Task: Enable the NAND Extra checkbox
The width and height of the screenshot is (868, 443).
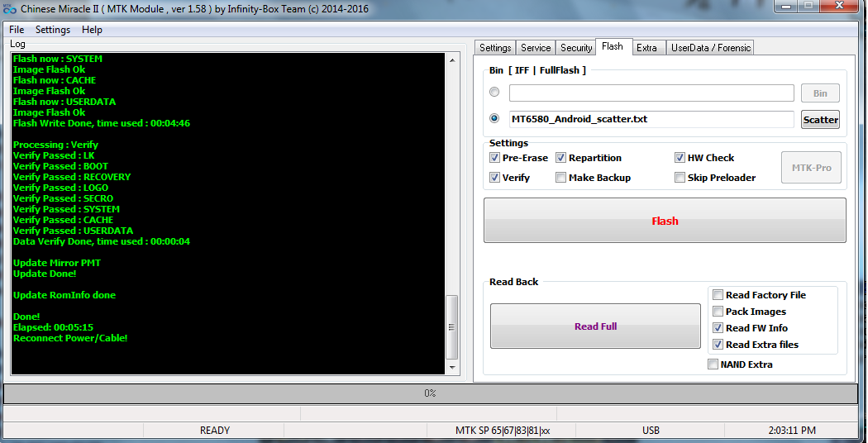Action: point(713,364)
